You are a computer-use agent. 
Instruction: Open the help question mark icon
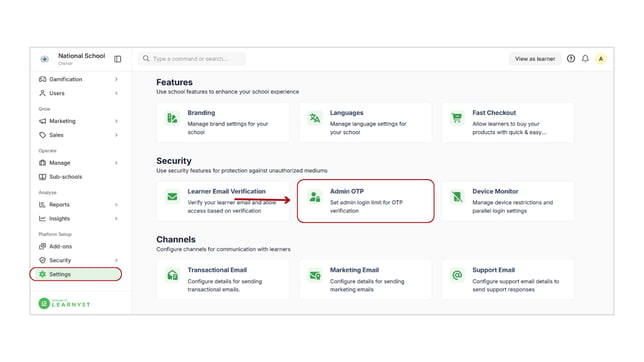[571, 59]
